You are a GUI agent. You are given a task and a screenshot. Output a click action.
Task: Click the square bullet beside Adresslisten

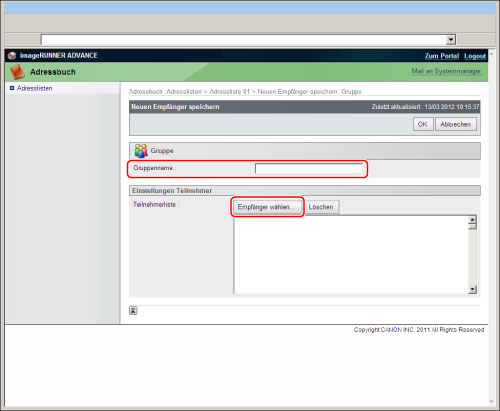click(12, 88)
